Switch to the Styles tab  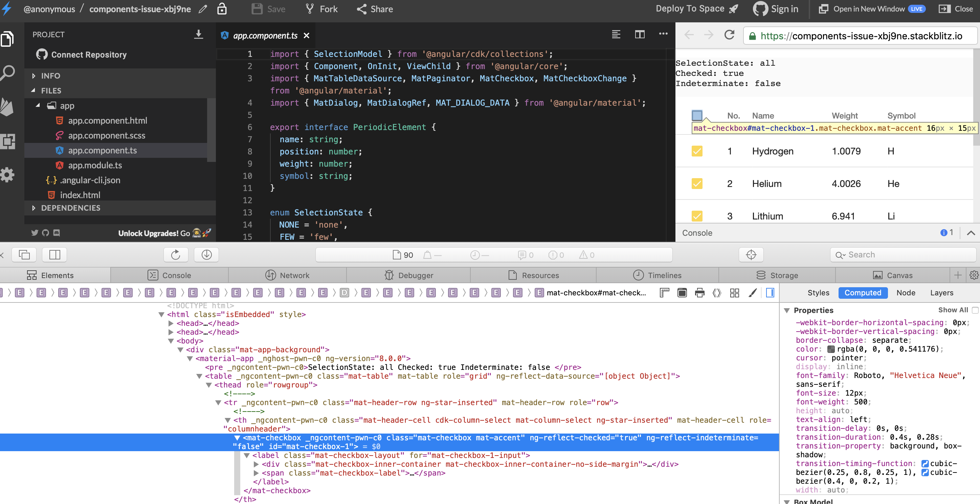818,293
